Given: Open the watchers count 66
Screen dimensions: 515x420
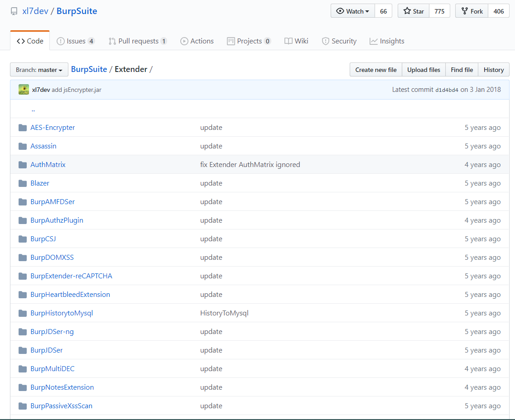Looking at the screenshot, I should click(x=383, y=11).
